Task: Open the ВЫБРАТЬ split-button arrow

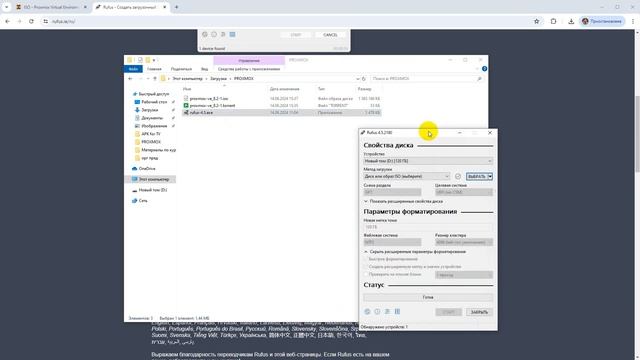Action: [490, 176]
